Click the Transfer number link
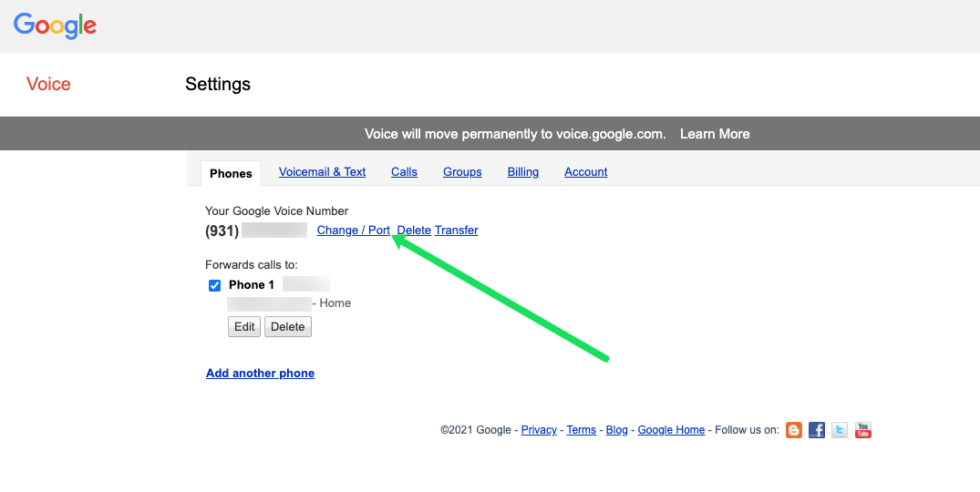Viewport: 980px width, 492px height. (457, 231)
